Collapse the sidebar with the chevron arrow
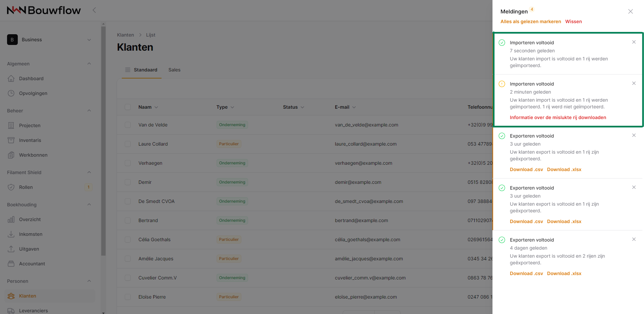 pyautogui.click(x=94, y=10)
